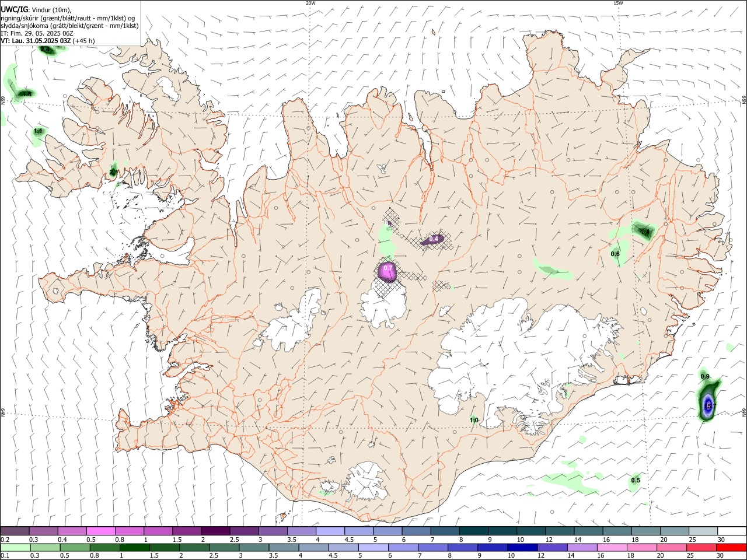Click the bright magenta snow blob in central Iceland
Image resolution: width=747 pixels, height=560 pixels.
[x=388, y=271]
